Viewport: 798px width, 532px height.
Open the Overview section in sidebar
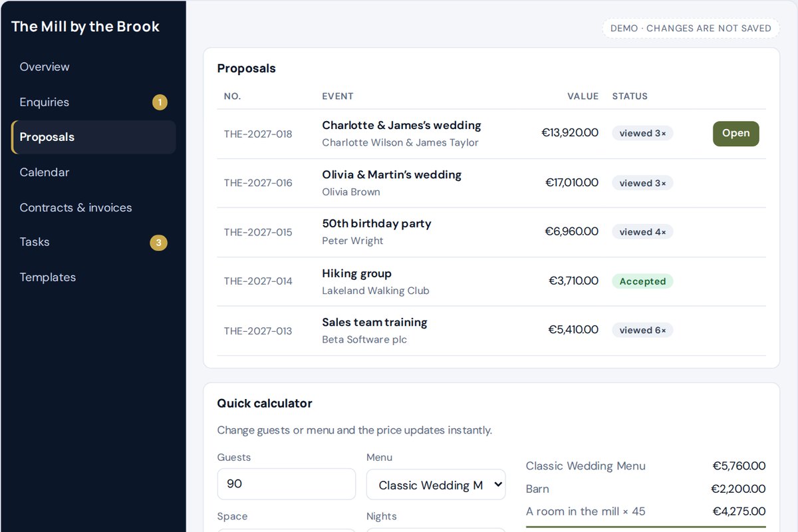93,66
